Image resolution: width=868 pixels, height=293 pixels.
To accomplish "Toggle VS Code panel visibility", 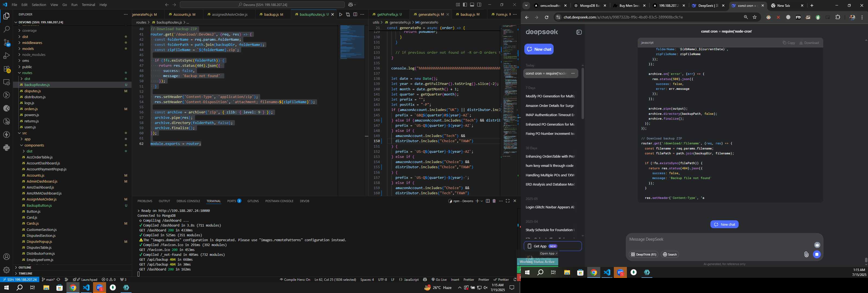I will [x=472, y=5].
